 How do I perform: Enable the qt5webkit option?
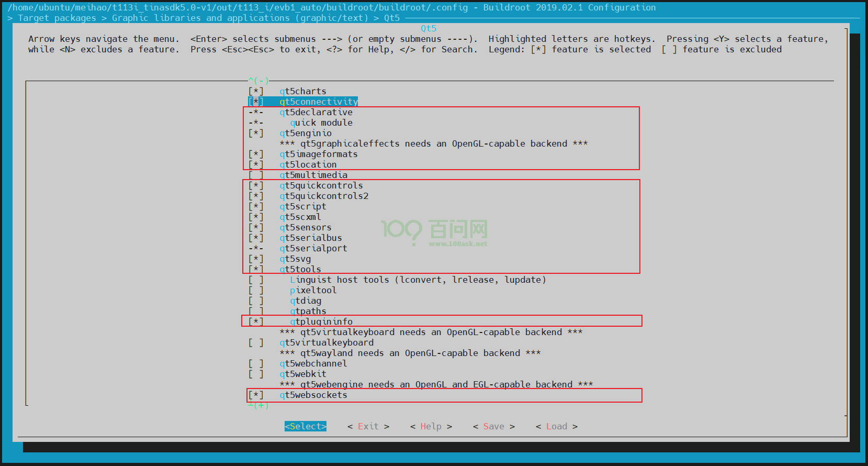pyautogui.click(x=256, y=374)
